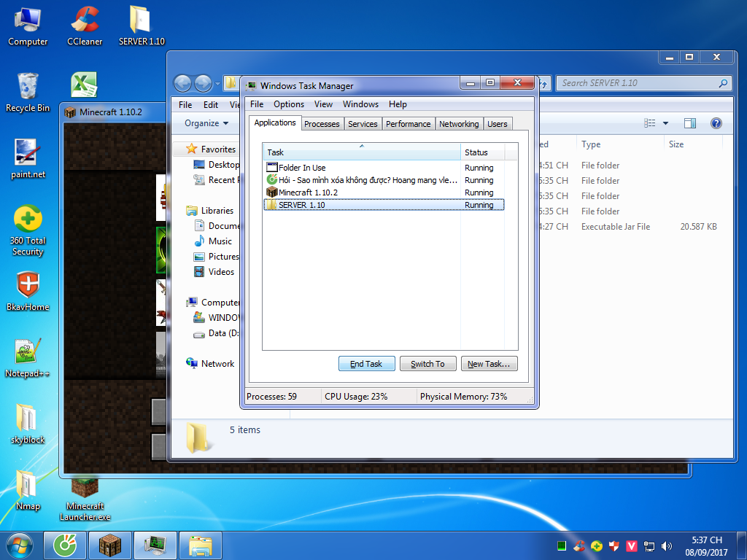Open Task Manager Options menu

coord(289,104)
